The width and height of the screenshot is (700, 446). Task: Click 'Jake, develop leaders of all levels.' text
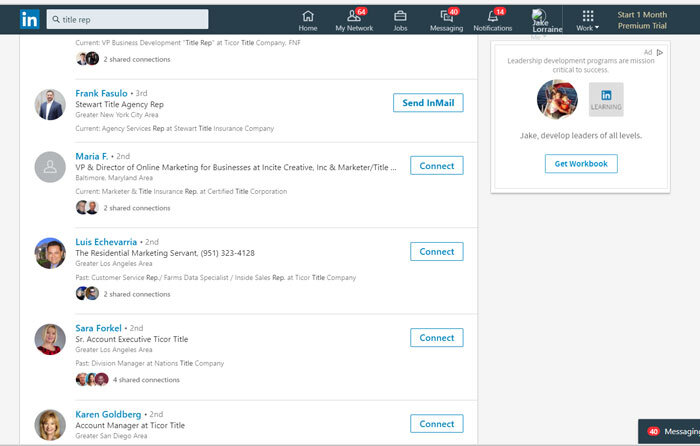[580, 136]
